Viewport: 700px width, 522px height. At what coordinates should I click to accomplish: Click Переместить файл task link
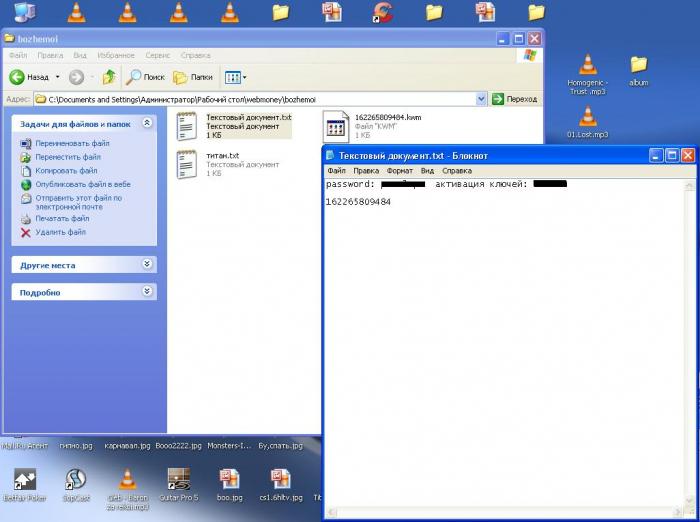tap(68, 157)
